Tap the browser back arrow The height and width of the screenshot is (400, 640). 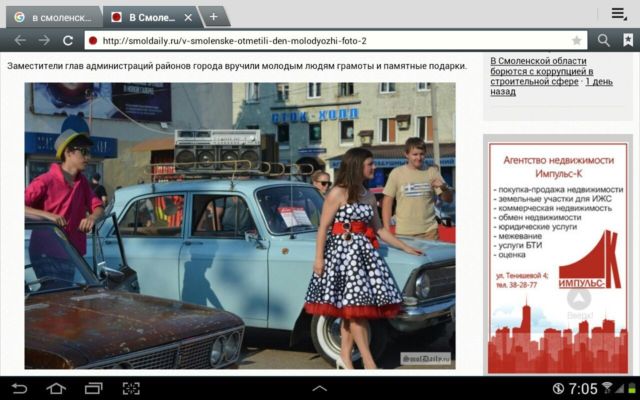click(17, 40)
